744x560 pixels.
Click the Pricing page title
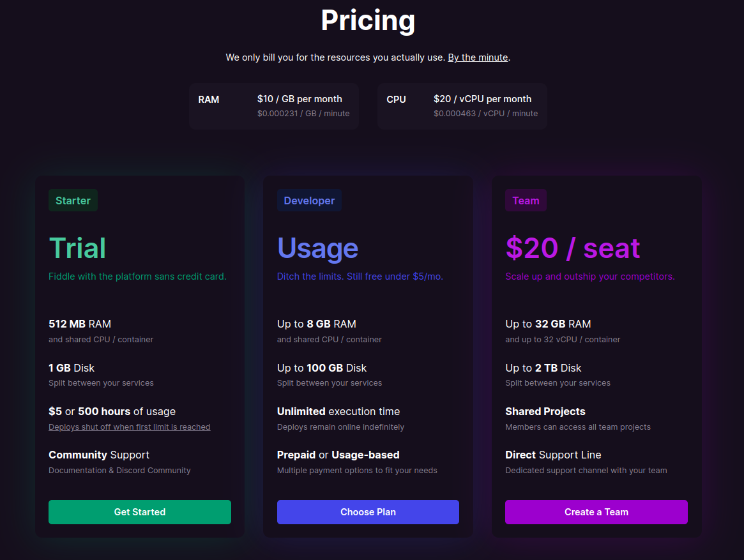368,20
